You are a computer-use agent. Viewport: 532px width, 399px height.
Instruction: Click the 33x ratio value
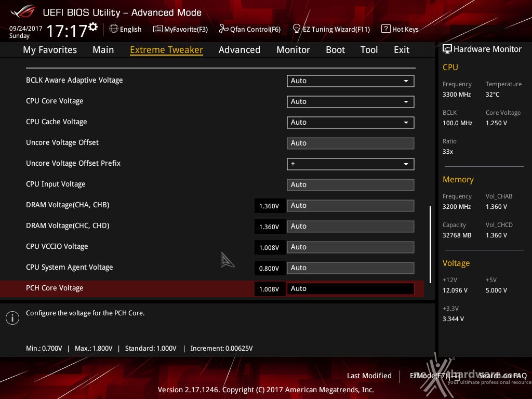(448, 152)
